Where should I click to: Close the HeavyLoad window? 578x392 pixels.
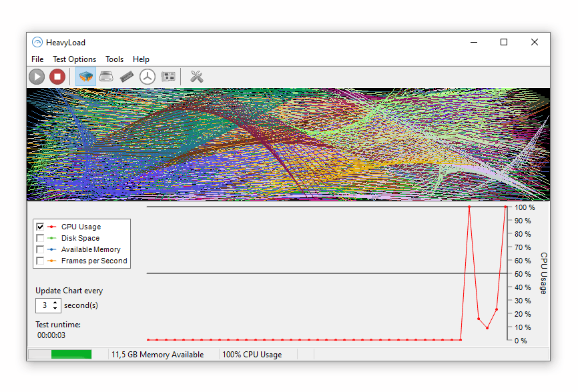point(535,42)
